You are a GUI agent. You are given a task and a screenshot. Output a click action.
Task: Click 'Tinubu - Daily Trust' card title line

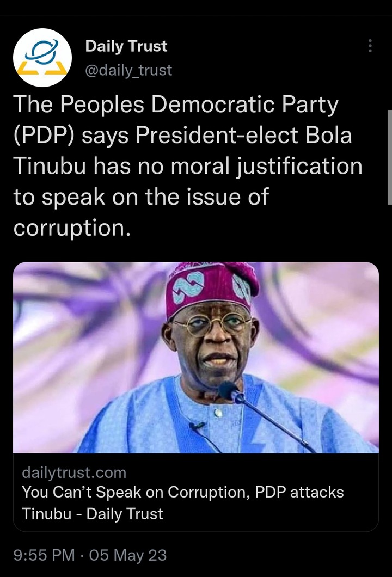(x=93, y=514)
